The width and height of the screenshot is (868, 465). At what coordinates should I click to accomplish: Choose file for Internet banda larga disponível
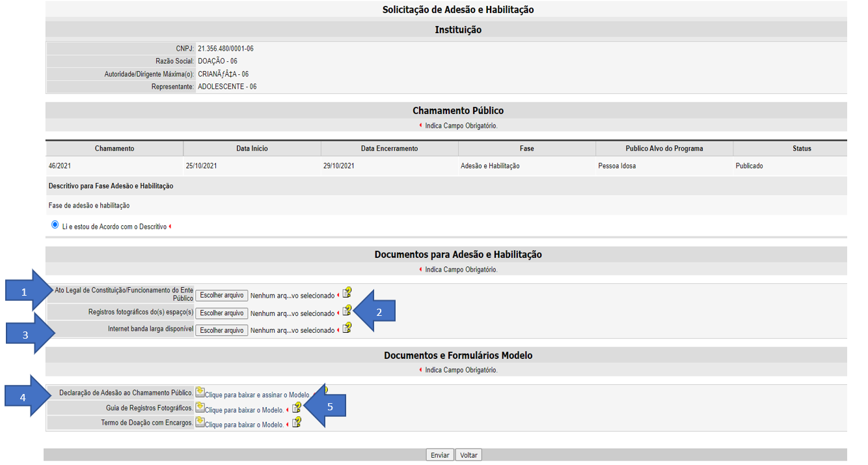pos(222,330)
